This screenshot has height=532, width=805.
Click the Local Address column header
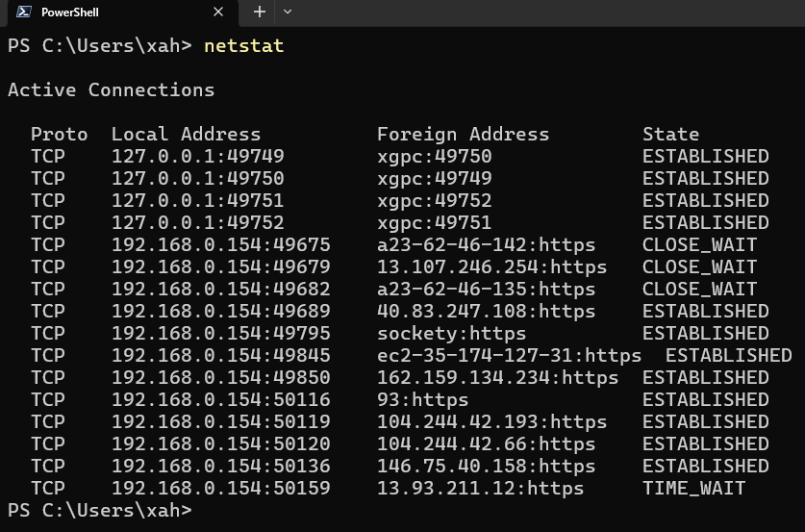[186, 134]
